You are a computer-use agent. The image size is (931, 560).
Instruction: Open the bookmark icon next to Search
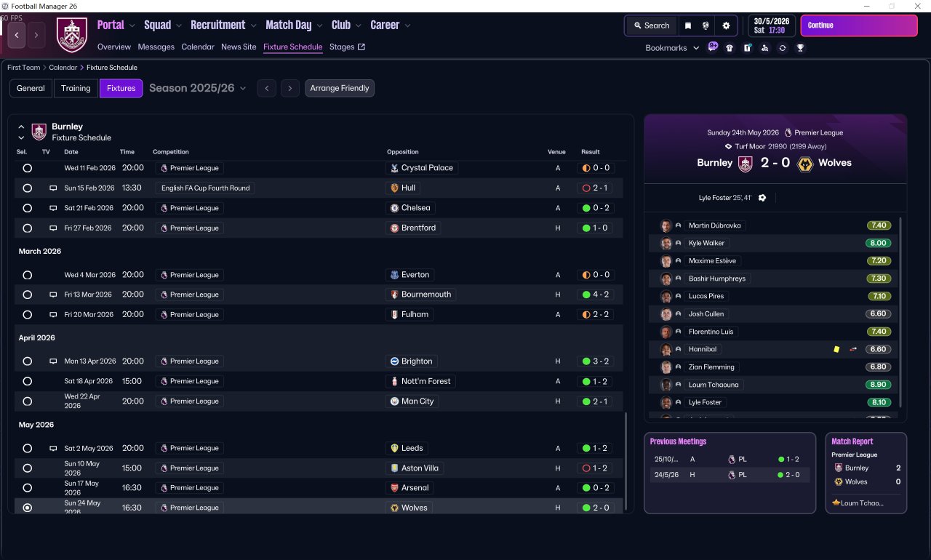(688, 25)
